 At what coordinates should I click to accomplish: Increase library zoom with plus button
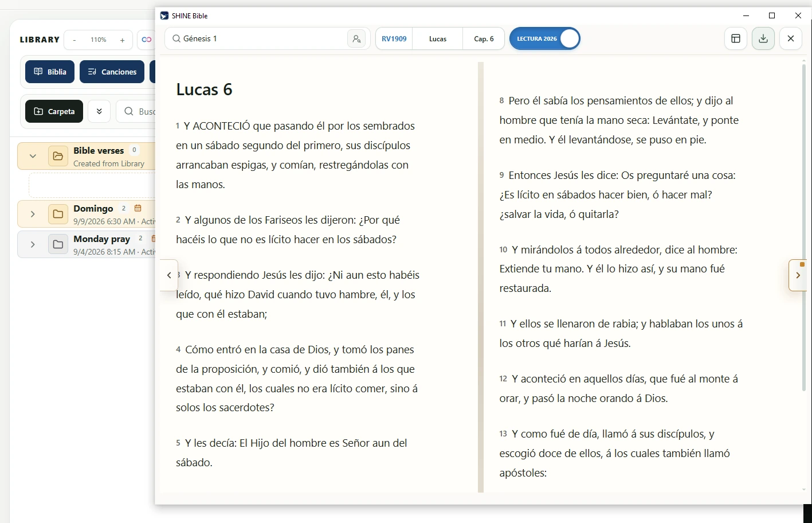point(122,40)
